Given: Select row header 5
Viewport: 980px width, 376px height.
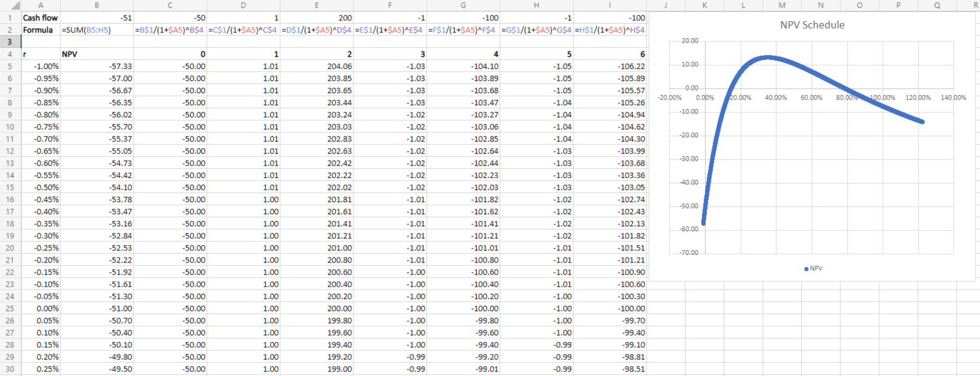Looking at the screenshot, I should (10, 66).
